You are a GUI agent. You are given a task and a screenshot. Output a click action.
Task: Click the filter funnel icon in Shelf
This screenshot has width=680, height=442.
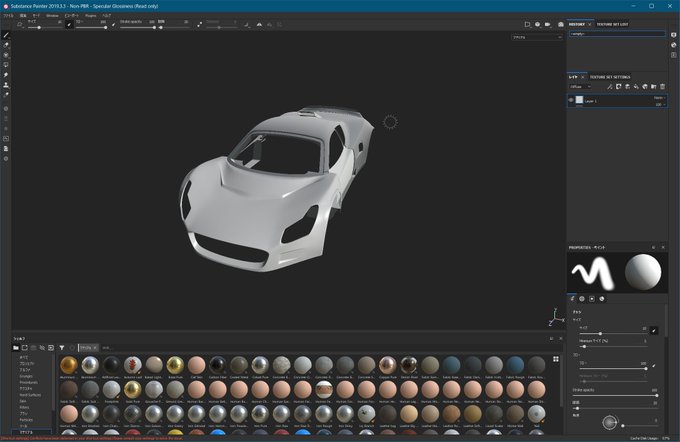click(x=62, y=348)
